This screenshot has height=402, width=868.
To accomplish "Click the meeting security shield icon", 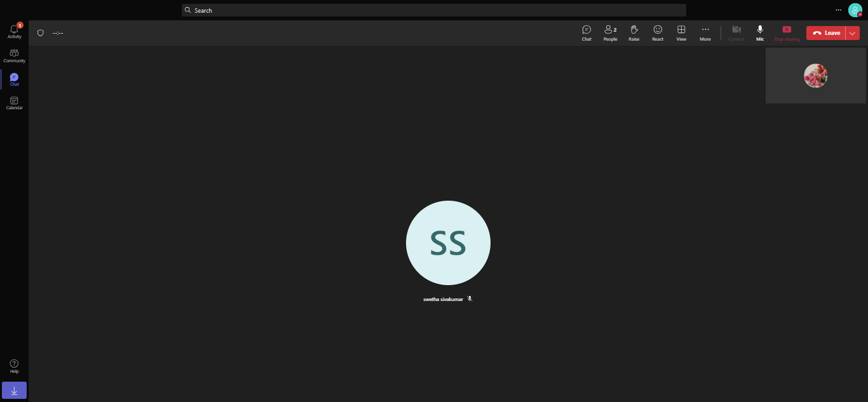I will pyautogui.click(x=41, y=33).
